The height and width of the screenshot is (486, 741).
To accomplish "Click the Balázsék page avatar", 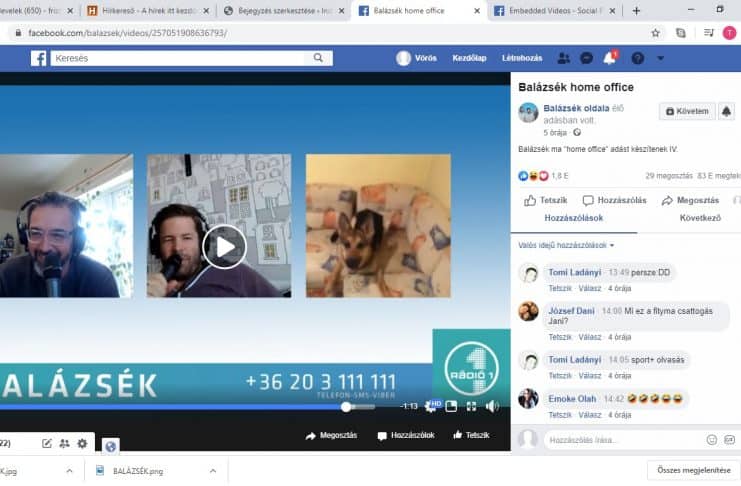I will coord(528,113).
